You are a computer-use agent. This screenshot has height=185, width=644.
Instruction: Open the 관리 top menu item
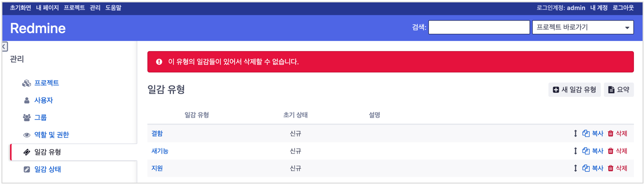[x=95, y=8]
